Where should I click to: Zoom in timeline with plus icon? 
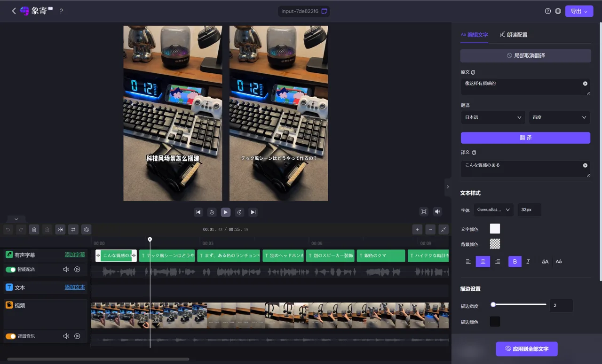tap(417, 229)
